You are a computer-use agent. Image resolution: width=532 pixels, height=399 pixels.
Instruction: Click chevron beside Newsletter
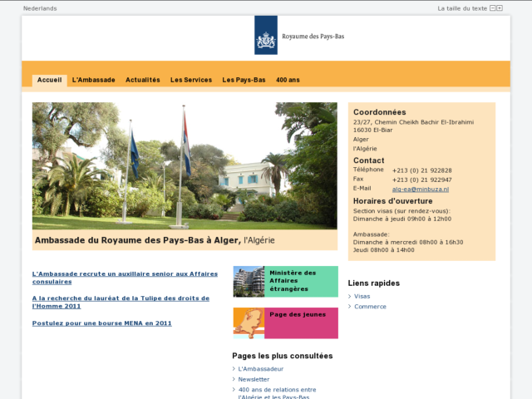pos(234,379)
